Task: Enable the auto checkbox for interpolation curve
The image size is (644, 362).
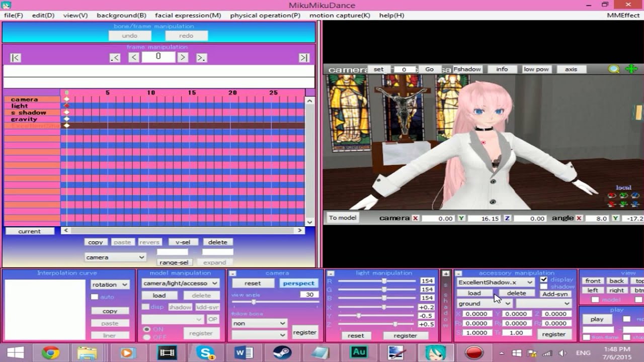Action: (x=94, y=297)
